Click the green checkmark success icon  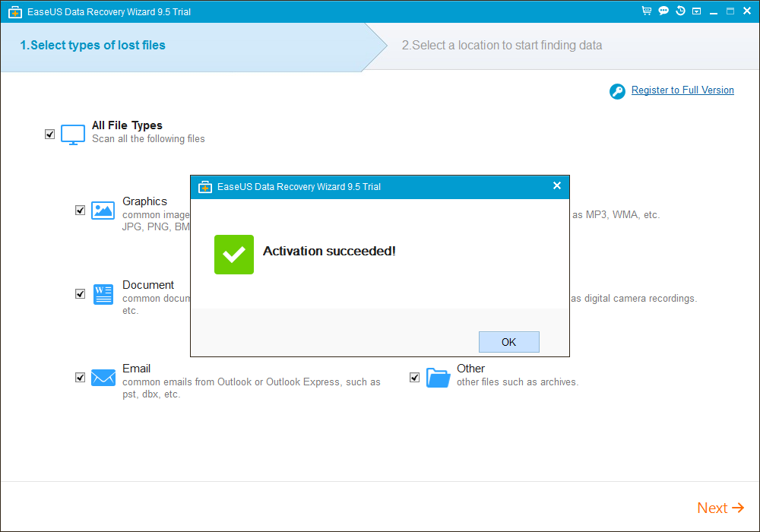pyautogui.click(x=234, y=255)
